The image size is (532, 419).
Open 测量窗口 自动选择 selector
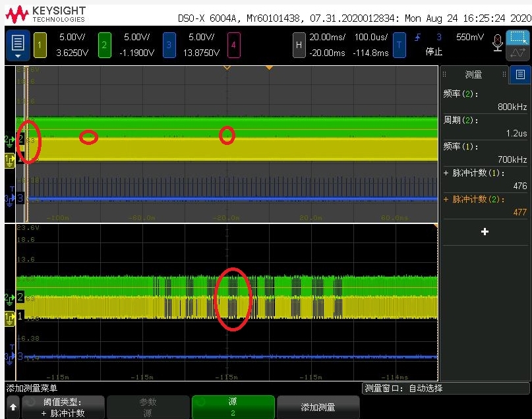446,388
